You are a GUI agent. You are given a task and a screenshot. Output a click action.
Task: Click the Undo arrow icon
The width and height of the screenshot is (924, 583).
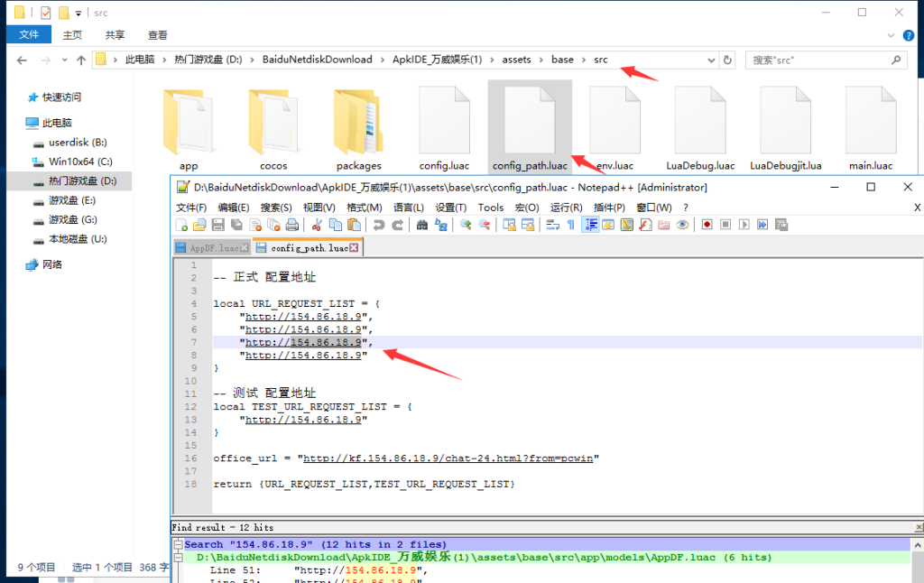379,225
